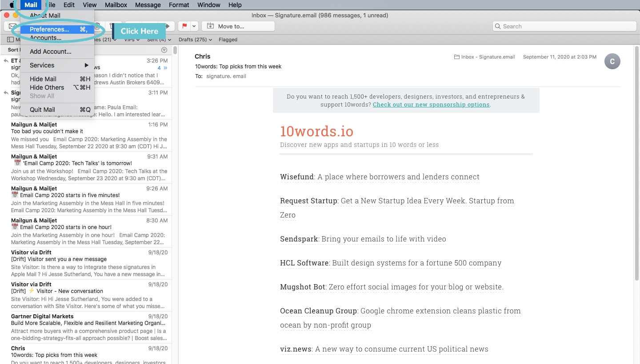
Task: Click the Forward arrow toolbar icon
Action: pos(168,26)
